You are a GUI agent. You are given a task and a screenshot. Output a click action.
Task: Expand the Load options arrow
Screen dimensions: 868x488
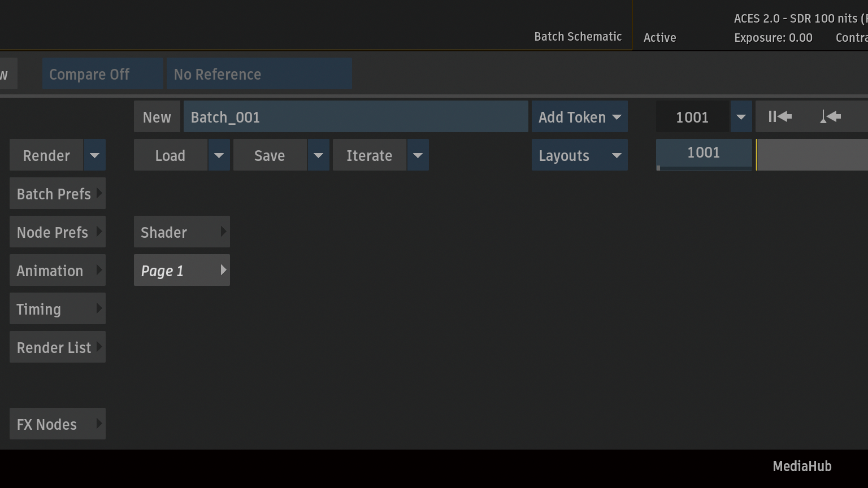(x=219, y=155)
